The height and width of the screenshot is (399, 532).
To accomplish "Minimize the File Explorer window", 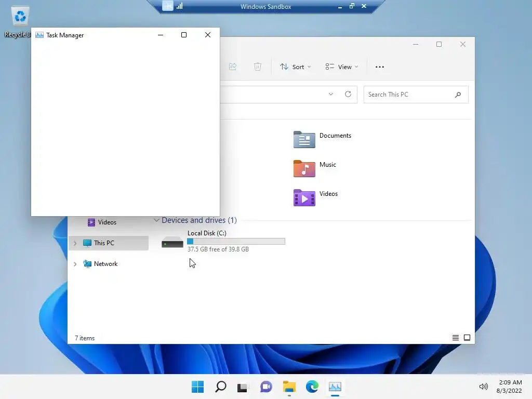I will tap(416, 45).
